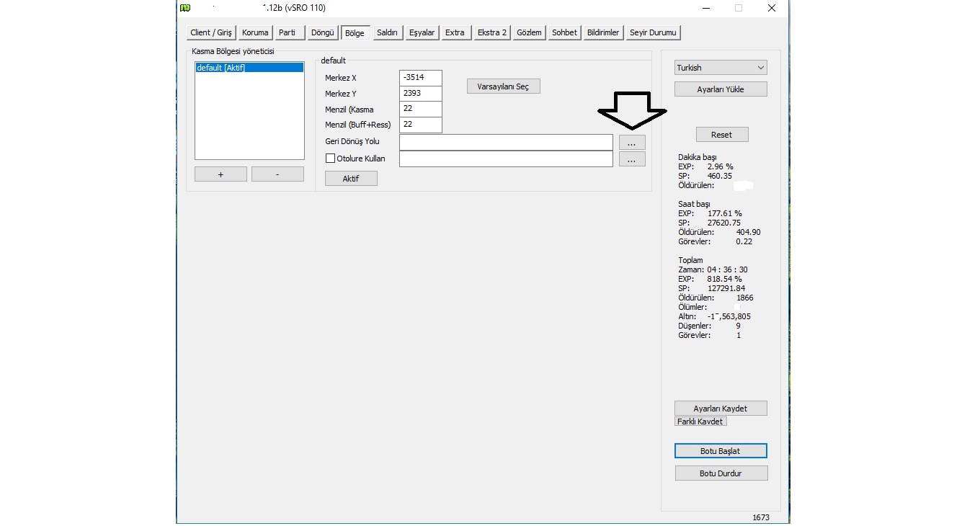Screen dimensions: 980x526
Task: Click the Varsayılanı Seç button
Action: click(x=503, y=86)
